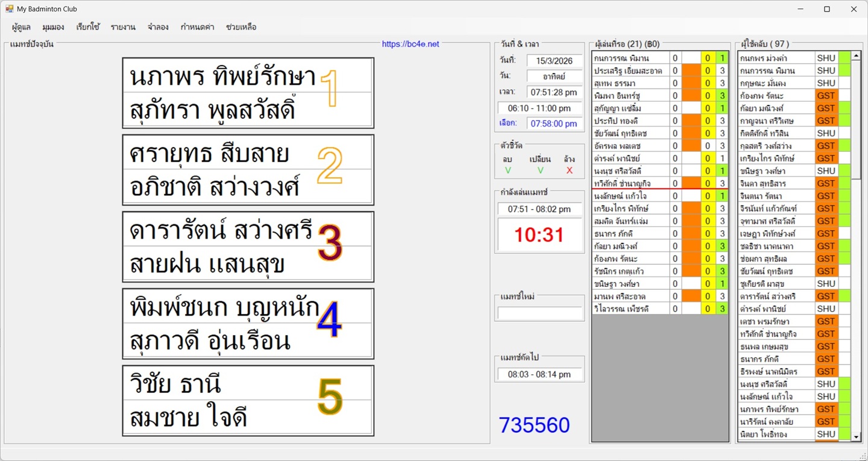Select court 1 player นภาพร ทิพย์รักษา
The image size is (868, 461).
pyautogui.click(x=223, y=77)
